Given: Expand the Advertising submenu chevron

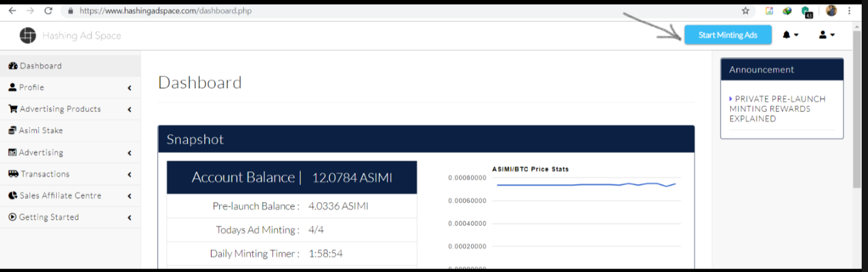Looking at the screenshot, I should coord(129,153).
